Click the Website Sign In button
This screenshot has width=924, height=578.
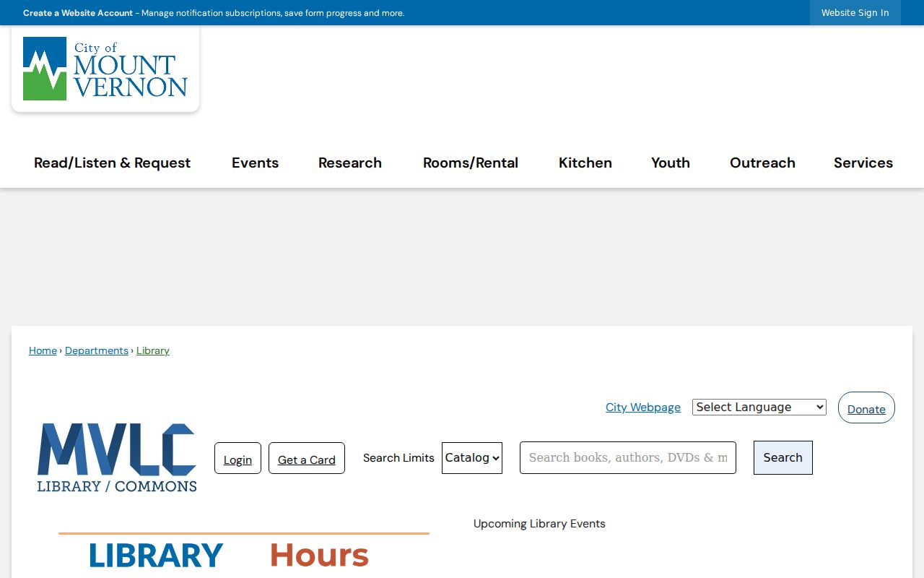[855, 13]
